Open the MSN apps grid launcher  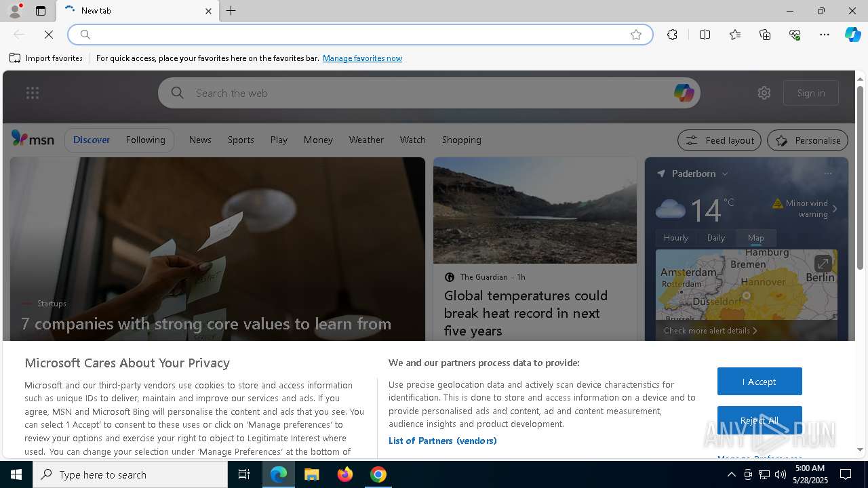33,93
